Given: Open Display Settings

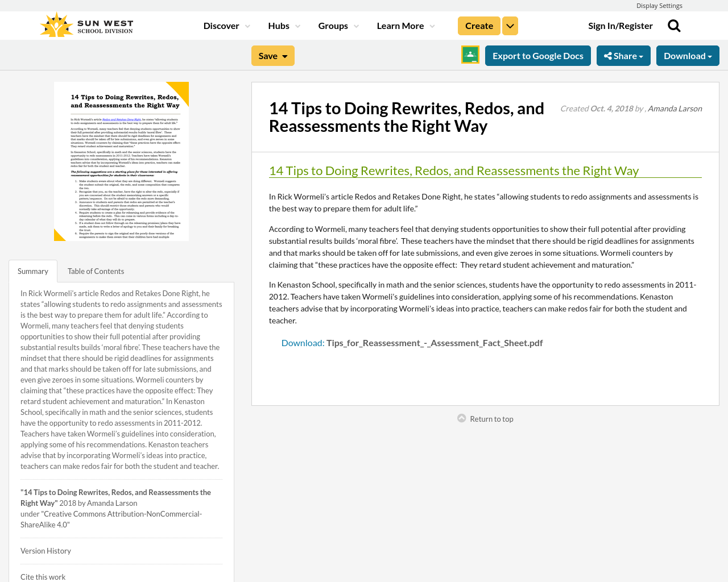Looking at the screenshot, I should 659,5.
